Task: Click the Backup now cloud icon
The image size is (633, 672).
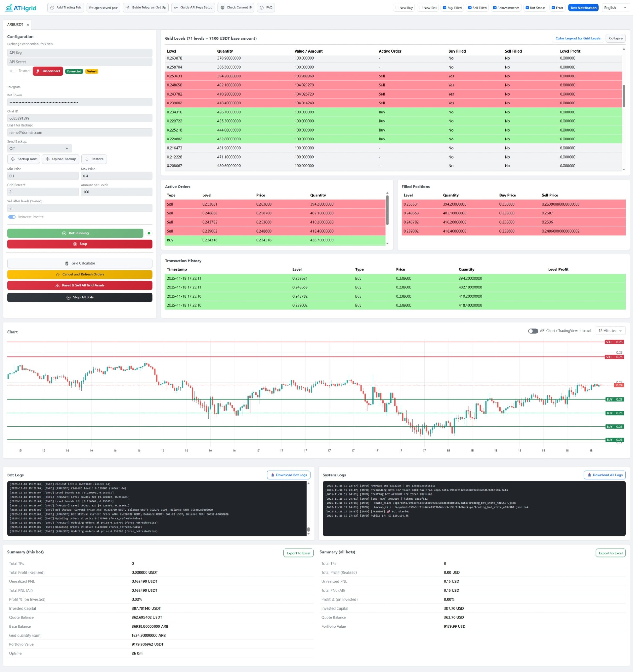Action: pyautogui.click(x=13, y=159)
